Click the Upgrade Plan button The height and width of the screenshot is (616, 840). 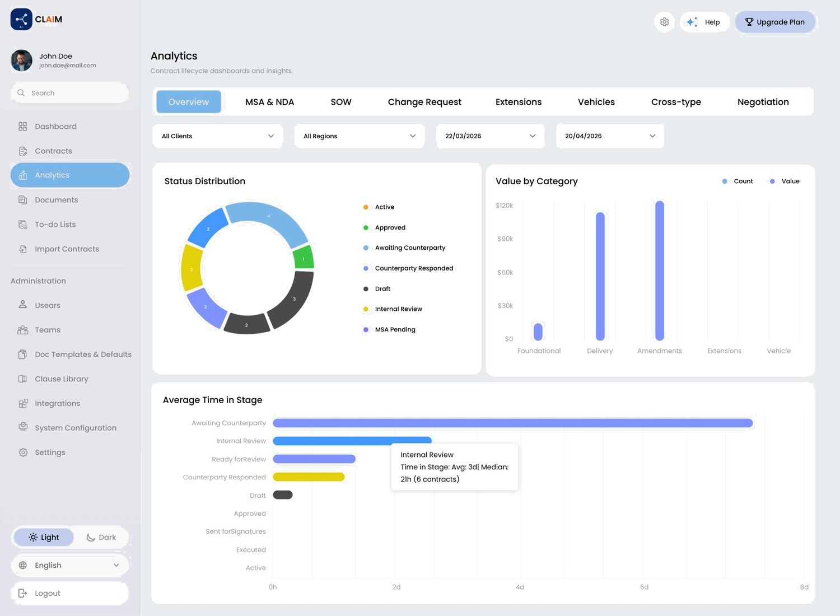pos(775,22)
